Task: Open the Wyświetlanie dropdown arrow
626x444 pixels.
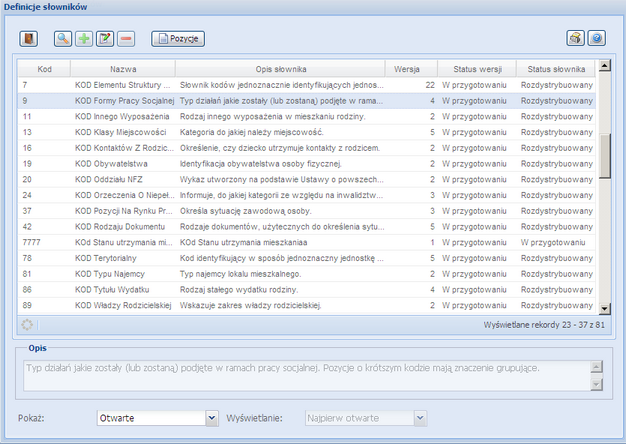Action: [419, 418]
